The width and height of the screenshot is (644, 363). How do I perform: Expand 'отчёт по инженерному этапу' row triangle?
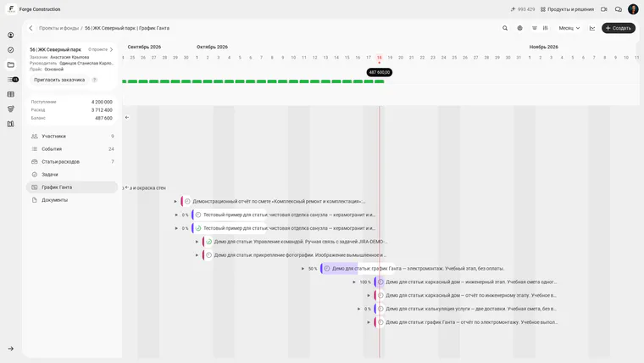pyautogui.click(x=369, y=296)
